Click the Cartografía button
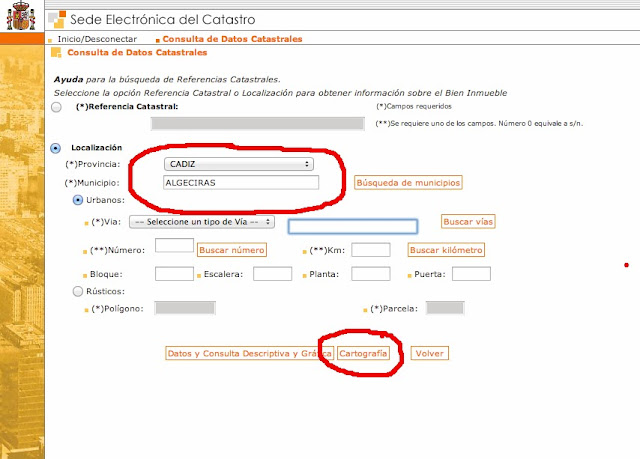640x459 pixels. 363,353
